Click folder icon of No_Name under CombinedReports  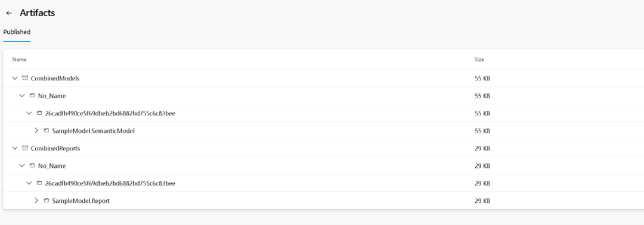click(32, 165)
